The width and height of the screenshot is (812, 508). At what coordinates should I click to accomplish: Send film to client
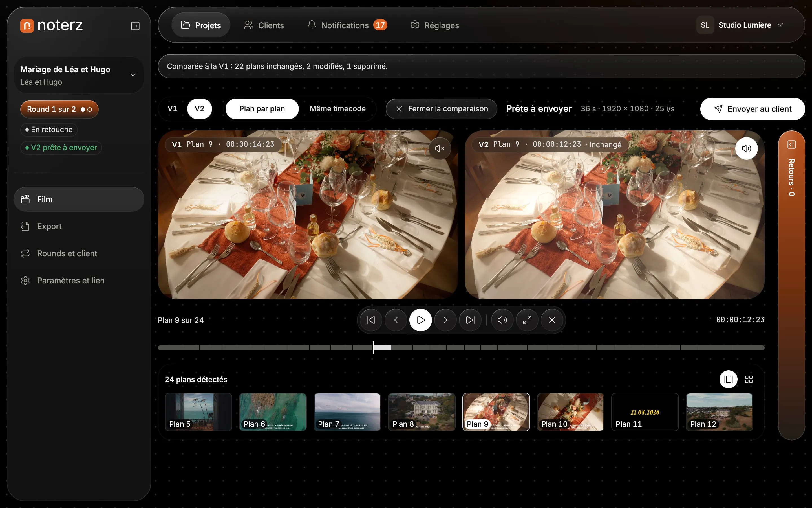[753, 109]
